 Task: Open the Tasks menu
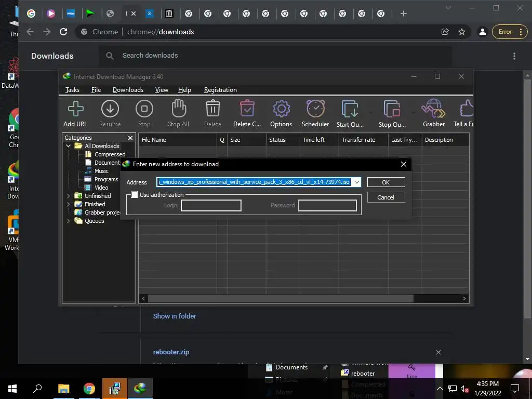tap(72, 90)
